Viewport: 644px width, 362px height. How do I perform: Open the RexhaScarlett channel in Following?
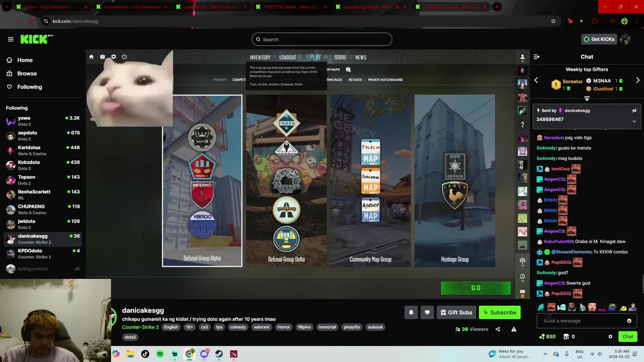pos(43,194)
